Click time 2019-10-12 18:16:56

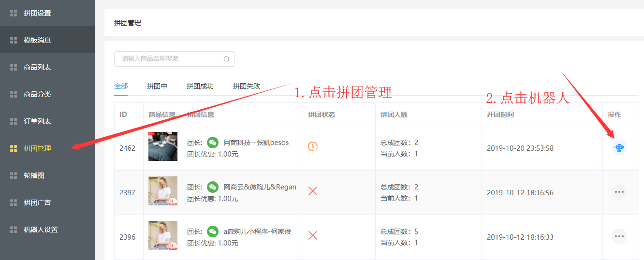pos(520,193)
